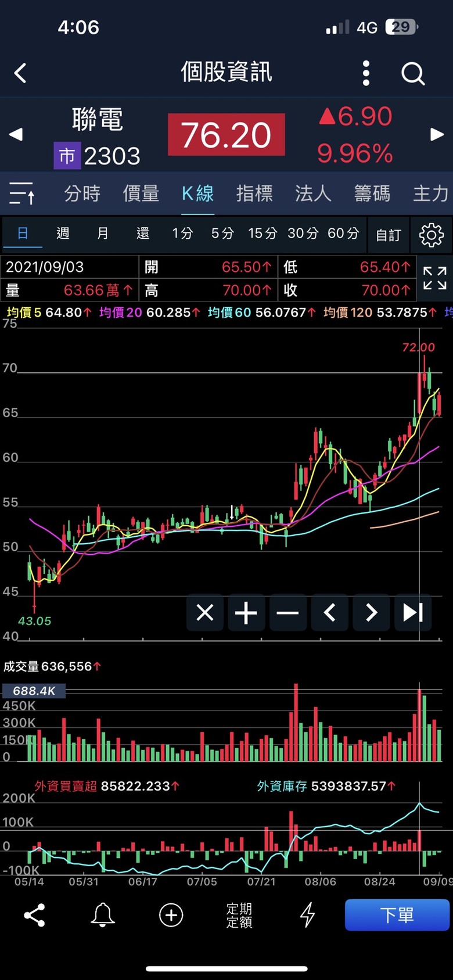Go back with the top-left arrow
This screenshot has width=453, height=980.
[20, 73]
